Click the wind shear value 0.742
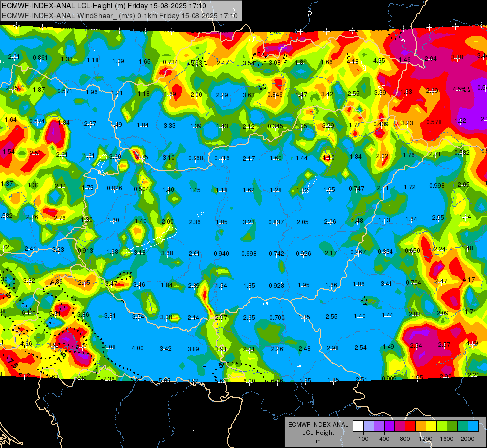Image resolution: width=487 pixels, height=448 pixels. [277, 254]
